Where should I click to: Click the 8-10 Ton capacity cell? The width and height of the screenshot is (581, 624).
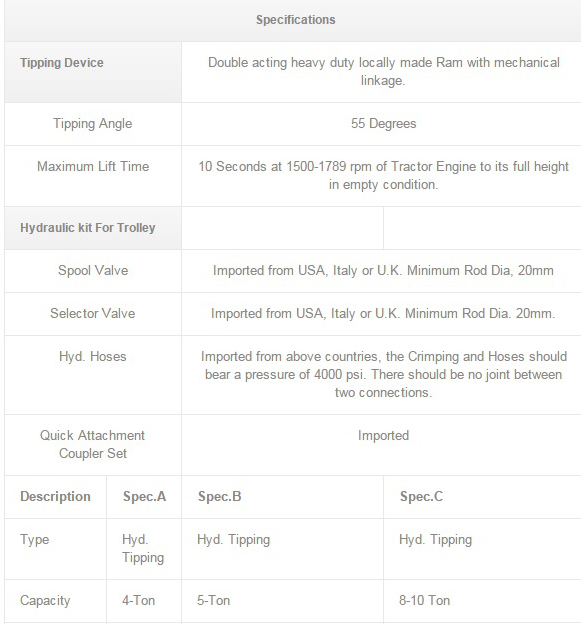point(482,601)
